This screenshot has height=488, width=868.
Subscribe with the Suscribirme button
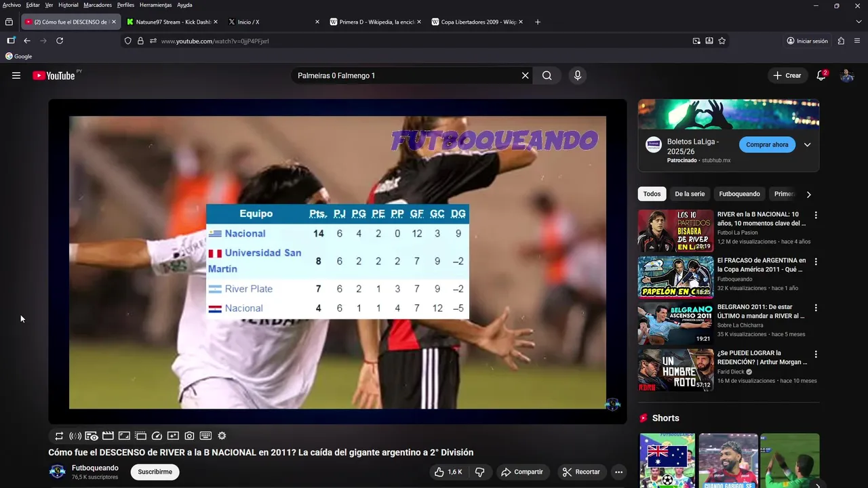(155, 472)
